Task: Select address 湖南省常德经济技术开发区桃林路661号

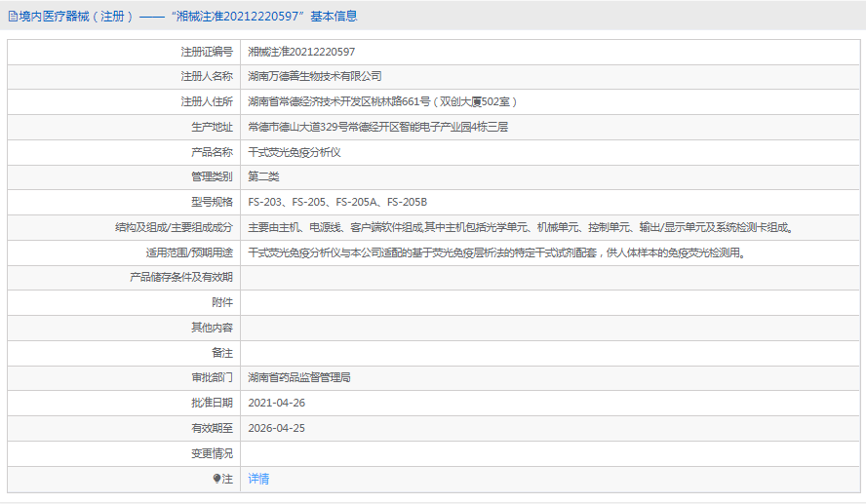Action: pos(339,101)
